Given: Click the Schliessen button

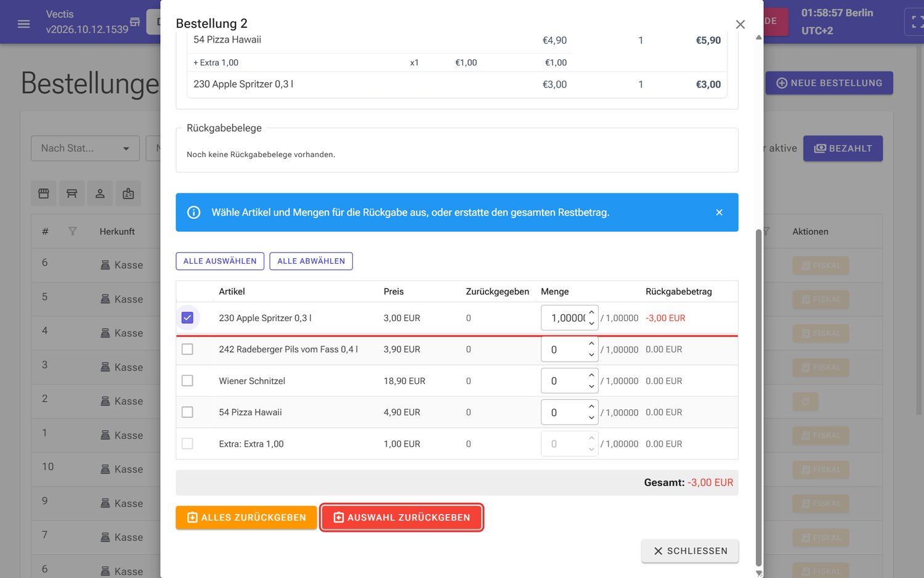Looking at the screenshot, I should [x=690, y=551].
